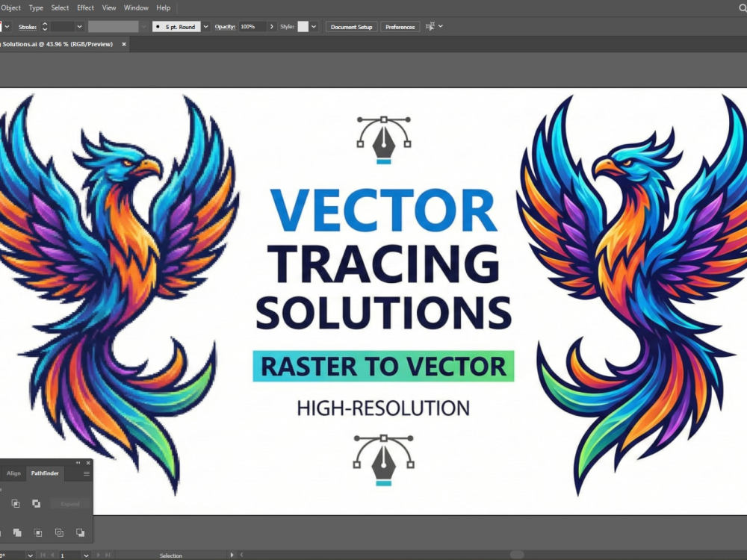Click the Document Setup button
Viewport: 747px width, 560px height.
[x=352, y=27]
